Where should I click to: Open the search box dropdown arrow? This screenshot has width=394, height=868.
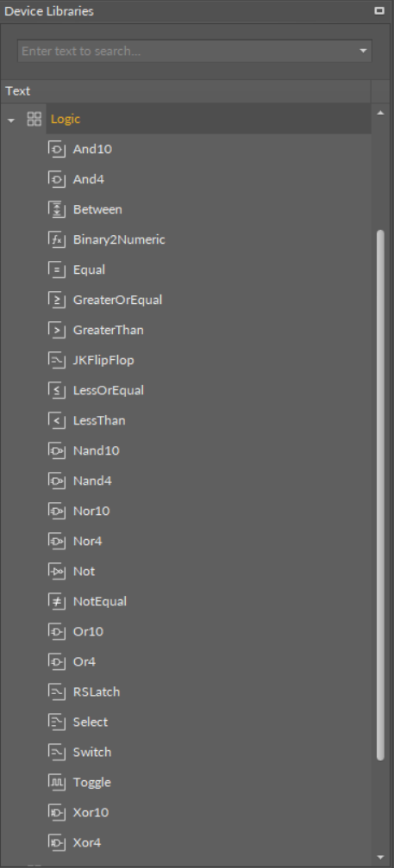pyautogui.click(x=363, y=51)
